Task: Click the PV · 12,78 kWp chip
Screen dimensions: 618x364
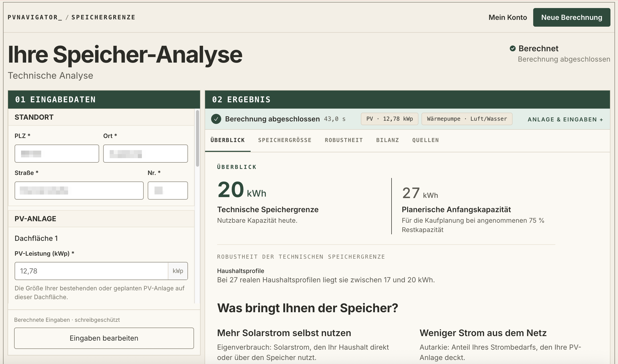Action: tap(390, 119)
